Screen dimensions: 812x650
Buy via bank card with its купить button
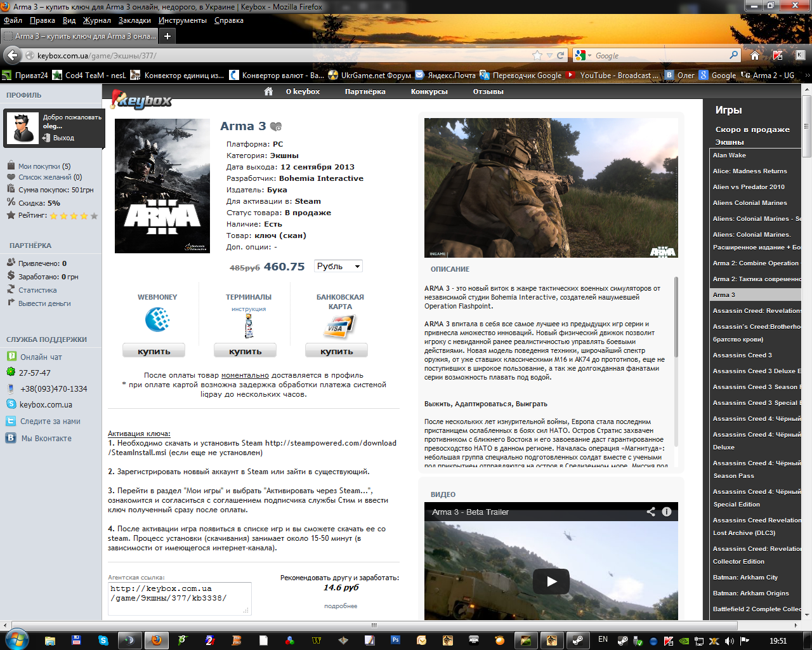point(336,351)
